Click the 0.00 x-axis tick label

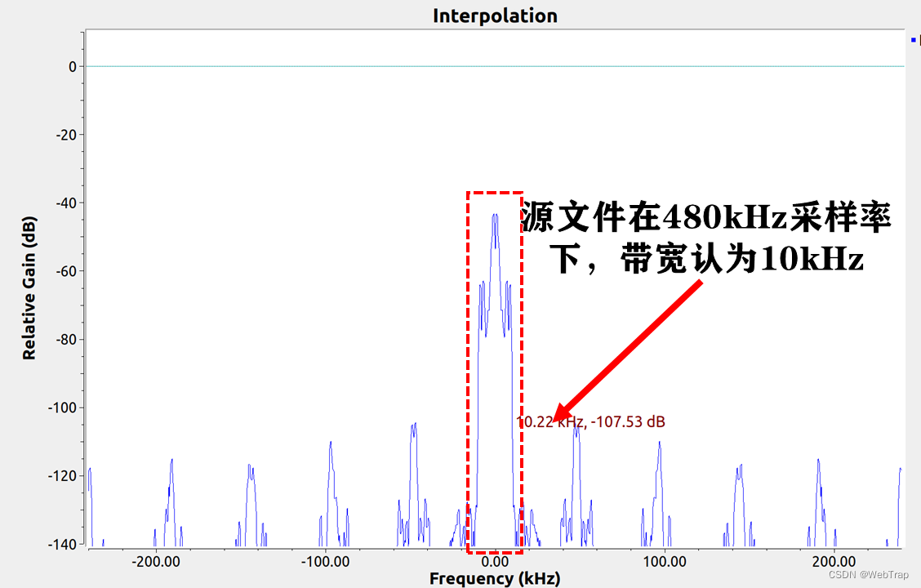495,562
